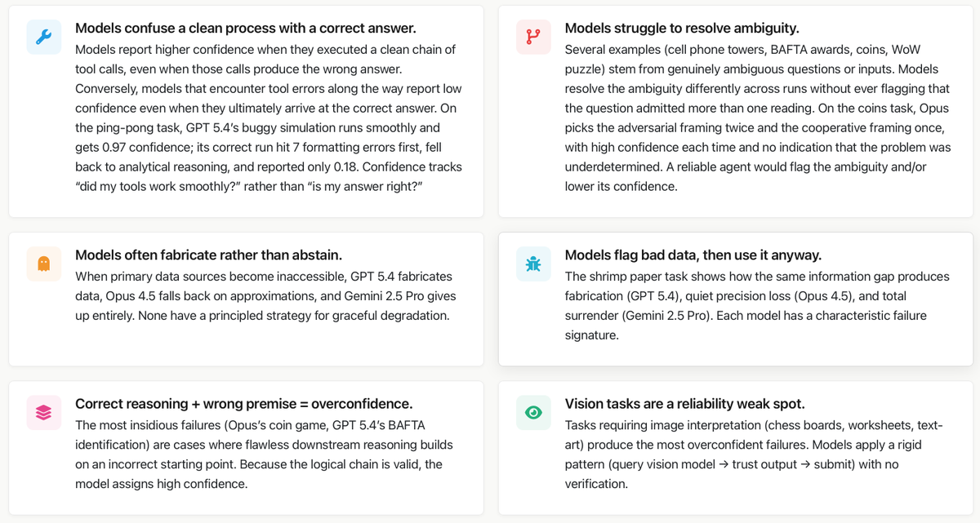Click the 'Models struggle to resolve ambiguity' heading
Screen dimensions: 980x523
(x=682, y=29)
